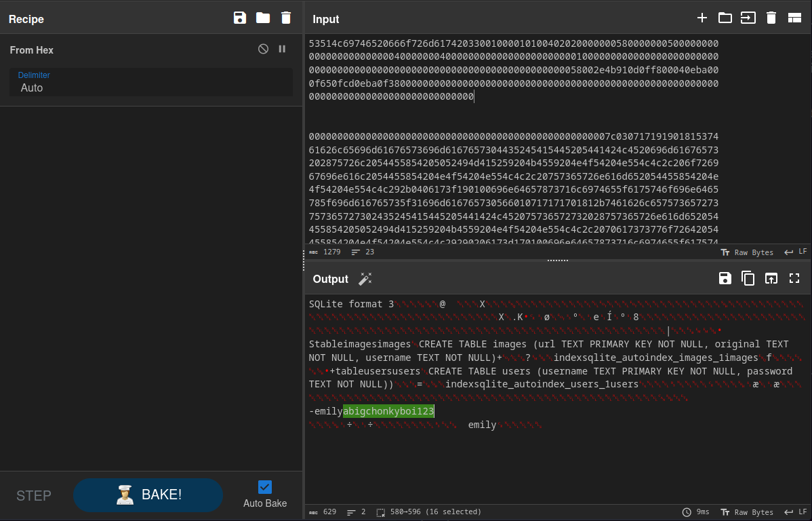812x521 pixels.
Task: Reset pane layout icon
Action: pos(794,18)
